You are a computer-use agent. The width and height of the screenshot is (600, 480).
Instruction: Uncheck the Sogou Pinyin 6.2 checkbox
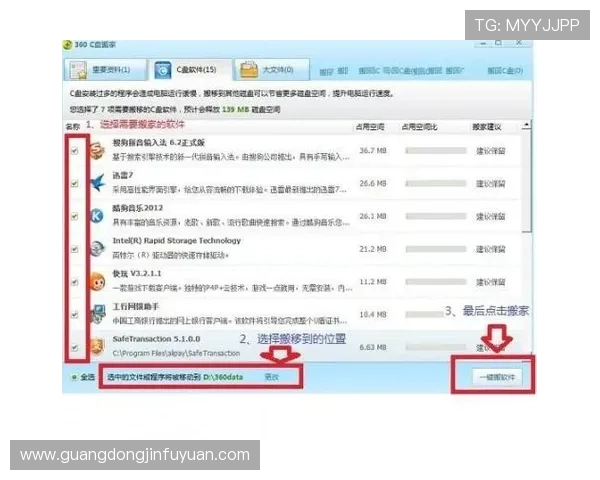(x=75, y=151)
